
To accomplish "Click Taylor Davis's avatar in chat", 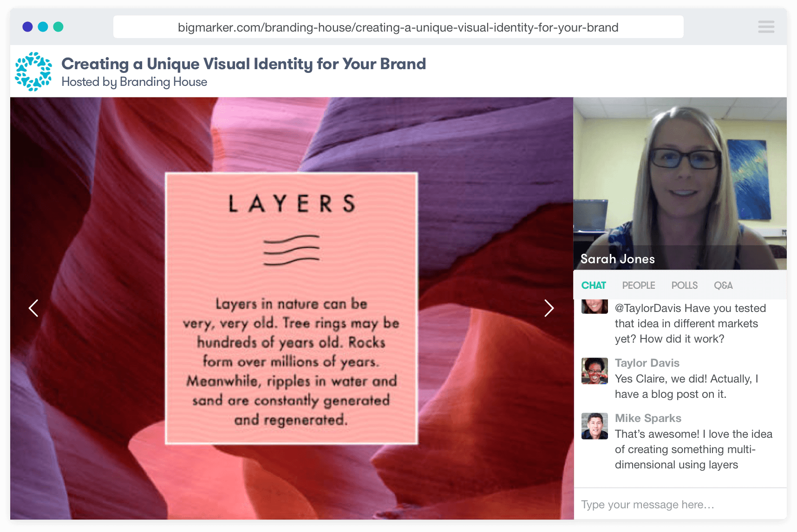I will (x=594, y=370).
